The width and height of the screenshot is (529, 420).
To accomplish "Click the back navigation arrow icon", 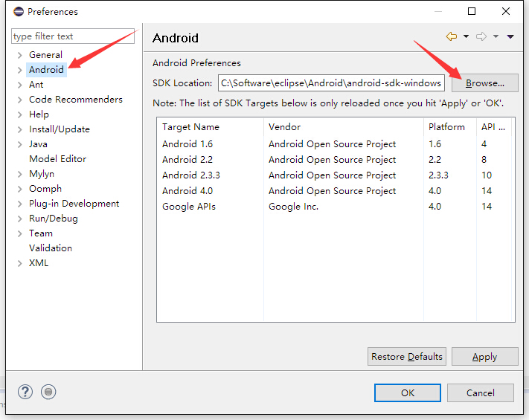I will click(452, 36).
